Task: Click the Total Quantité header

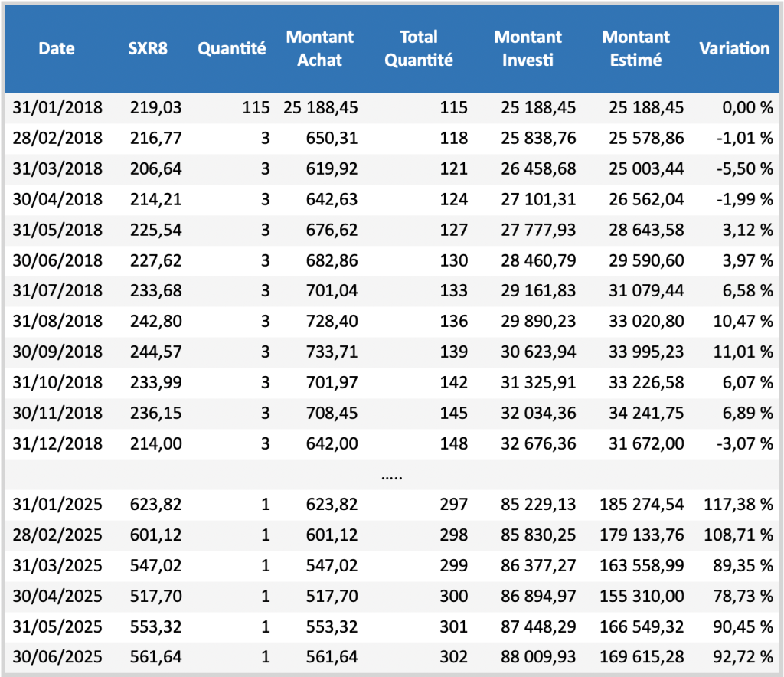Action: tap(419, 48)
